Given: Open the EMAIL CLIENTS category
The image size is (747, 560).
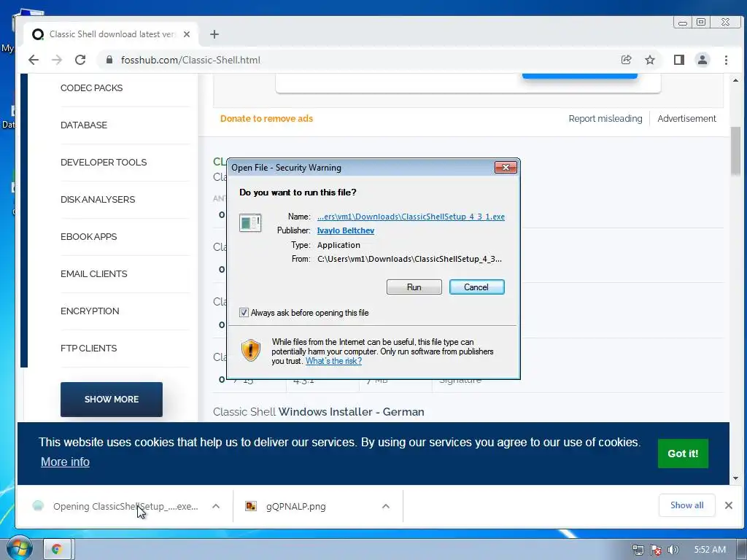Looking at the screenshot, I should click(94, 274).
